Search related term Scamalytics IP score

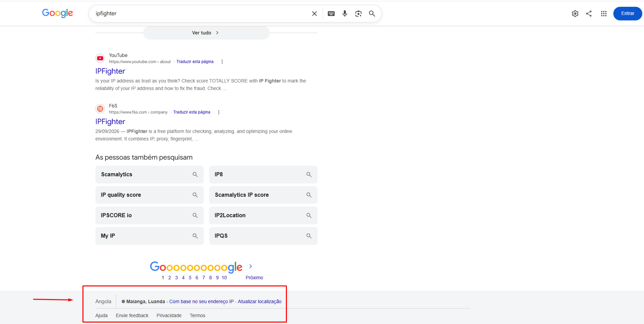[263, 195]
